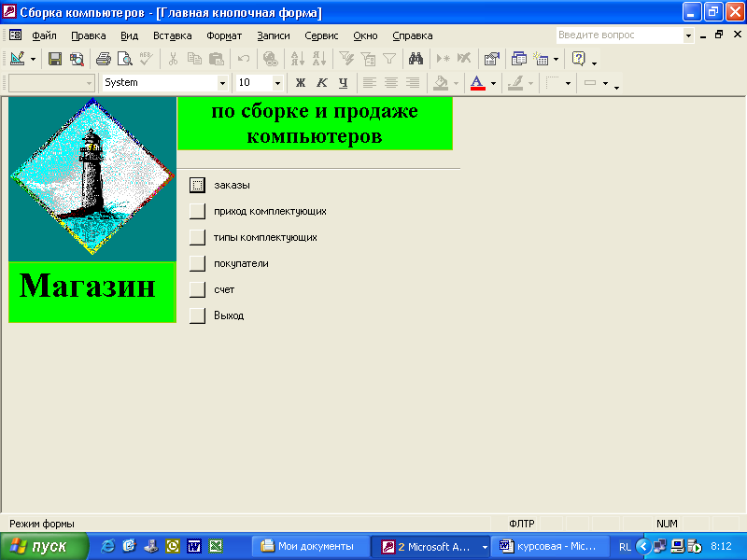747x560 pixels.
Task: Click the Insert Hyperlink globe icon
Action: tap(271, 59)
